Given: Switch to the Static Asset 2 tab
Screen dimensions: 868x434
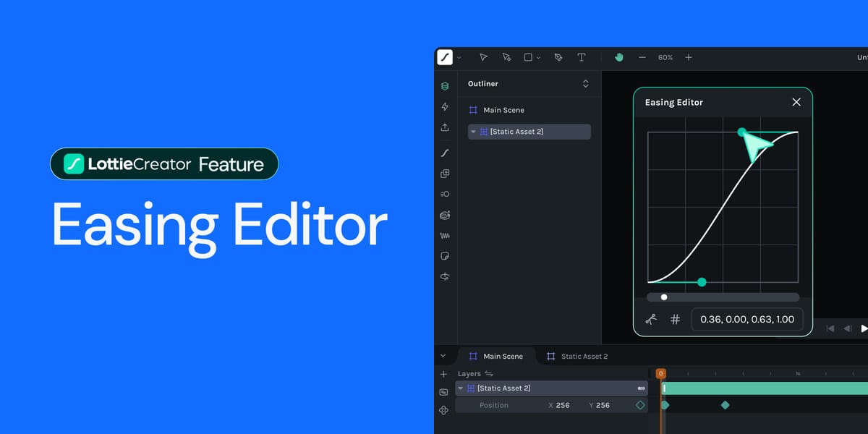Looking at the screenshot, I should (x=584, y=356).
